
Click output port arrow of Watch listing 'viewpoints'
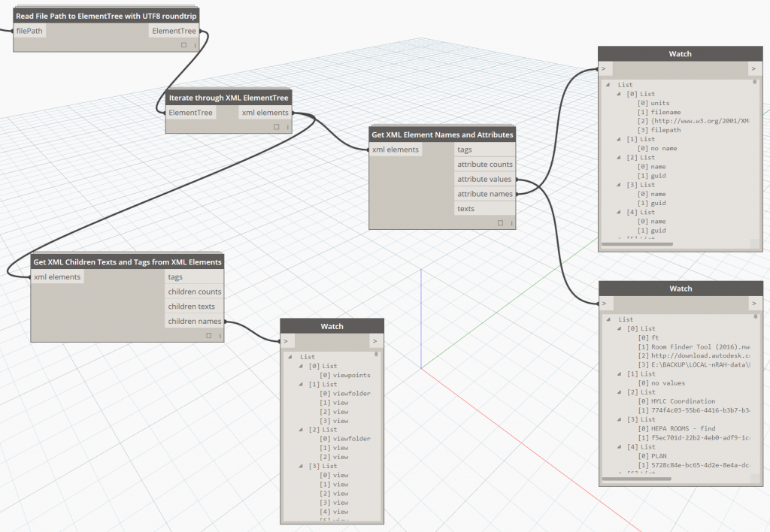376,341
